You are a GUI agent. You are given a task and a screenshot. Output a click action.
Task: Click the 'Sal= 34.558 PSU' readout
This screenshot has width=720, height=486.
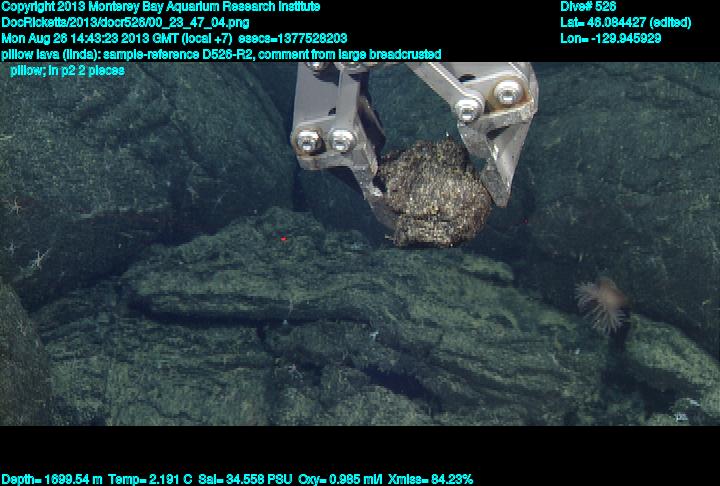tap(245, 480)
